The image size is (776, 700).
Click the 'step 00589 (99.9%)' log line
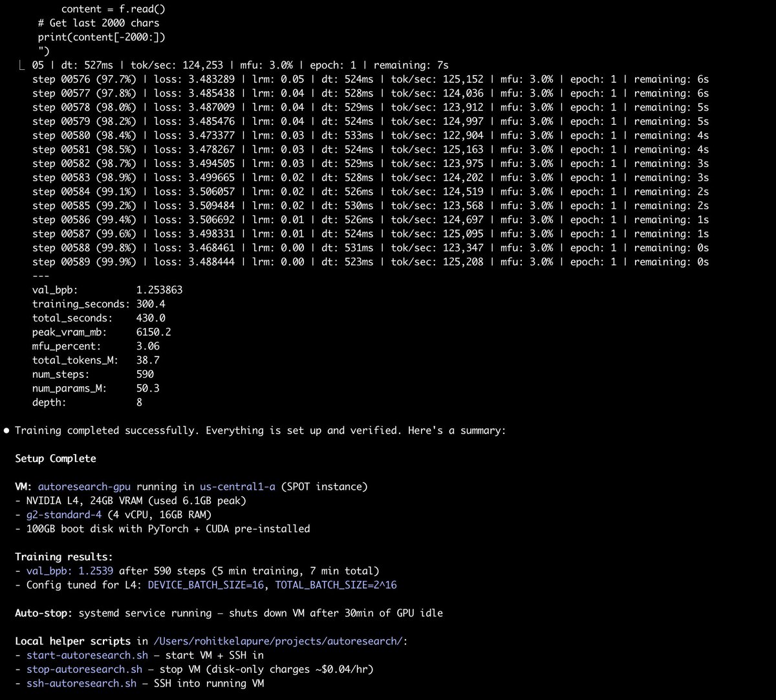[x=371, y=262]
